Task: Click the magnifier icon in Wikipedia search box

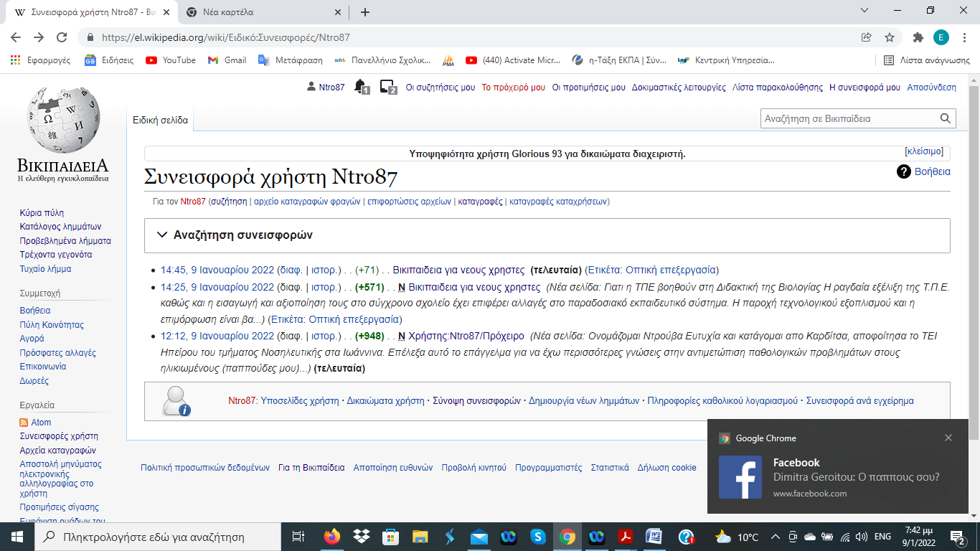Action: tap(946, 119)
